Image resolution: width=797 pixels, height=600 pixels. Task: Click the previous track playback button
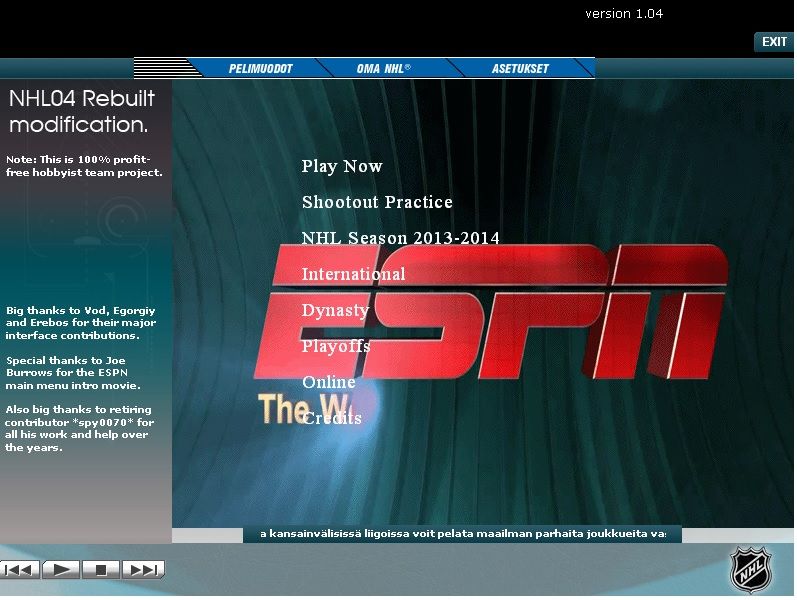coord(20,570)
